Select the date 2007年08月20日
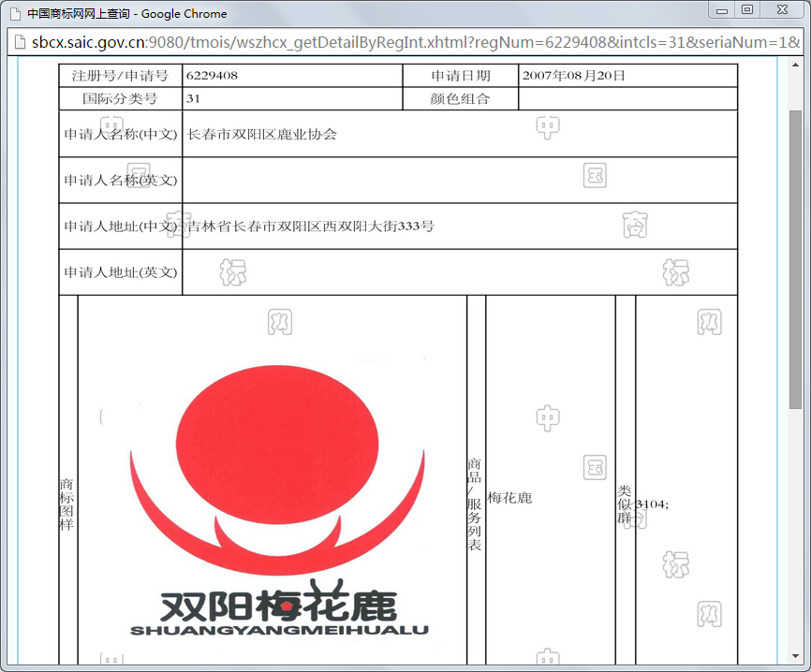The height and width of the screenshot is (672, 811). click(573, 76)
